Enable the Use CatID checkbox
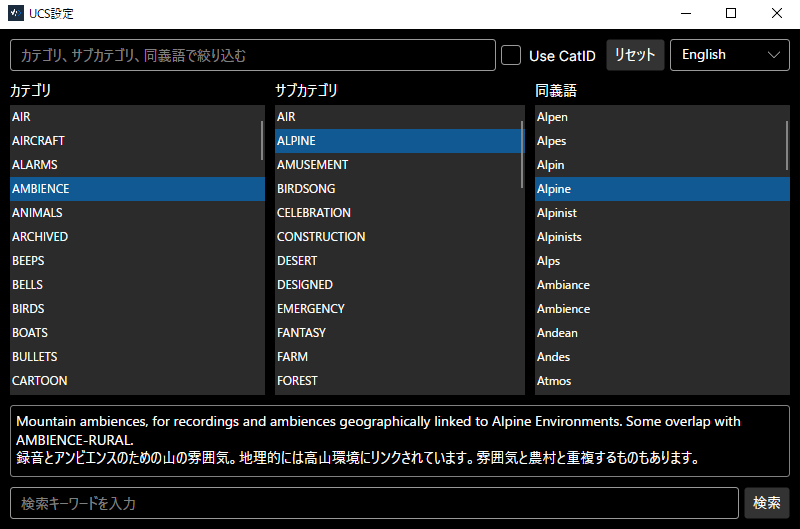 511,55
